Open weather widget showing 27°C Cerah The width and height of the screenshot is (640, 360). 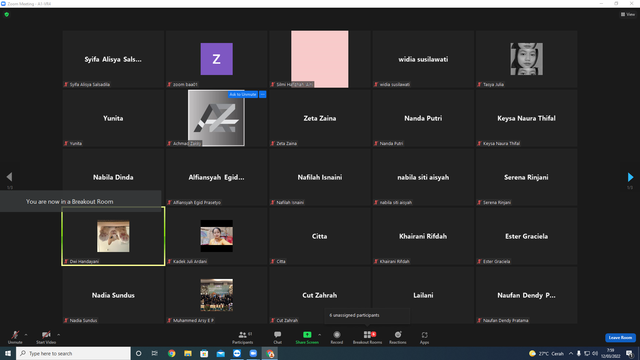(x=546, y=353)
